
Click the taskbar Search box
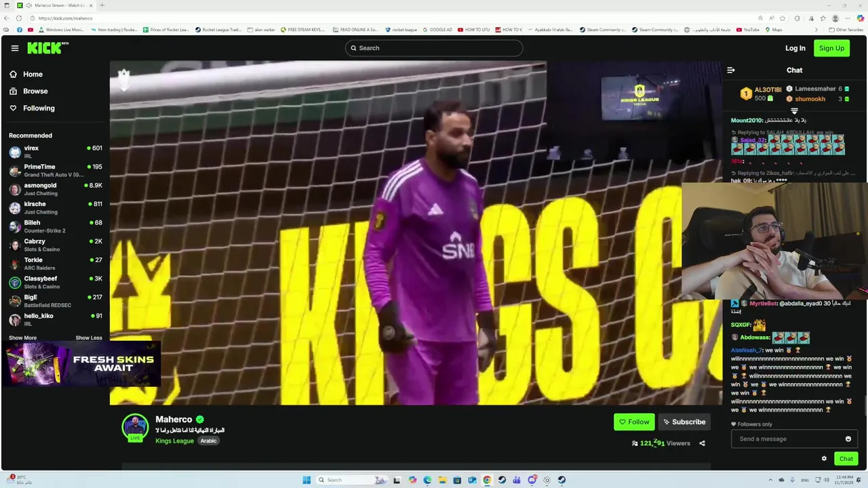pyautogui.click(x=351, y=480)
